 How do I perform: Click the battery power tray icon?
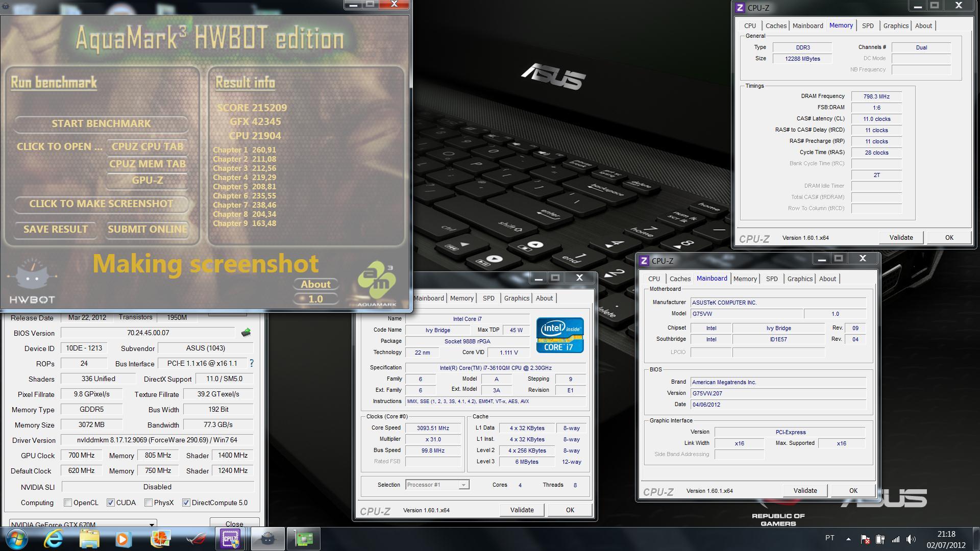pyautogui.click(x=880, y=539)
